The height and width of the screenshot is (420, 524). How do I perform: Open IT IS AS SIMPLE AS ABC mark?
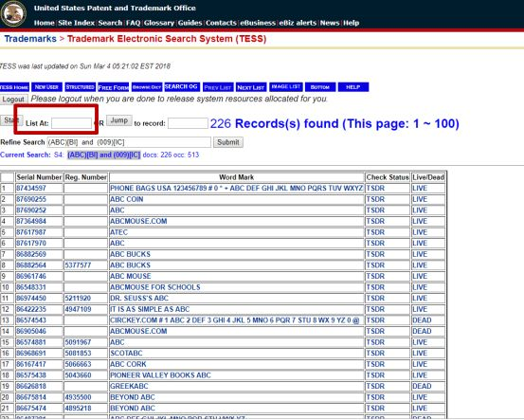150,309
